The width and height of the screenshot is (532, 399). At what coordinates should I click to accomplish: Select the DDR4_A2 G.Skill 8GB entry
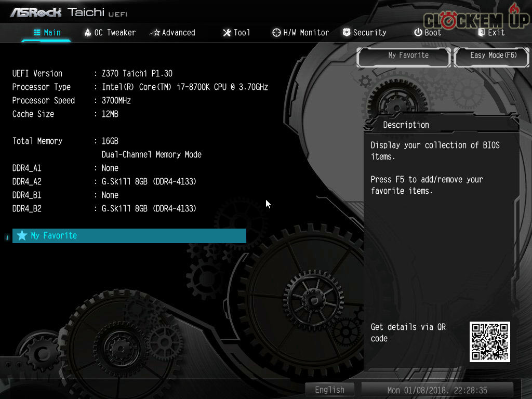pyautogui.click(x=149, y=182)
